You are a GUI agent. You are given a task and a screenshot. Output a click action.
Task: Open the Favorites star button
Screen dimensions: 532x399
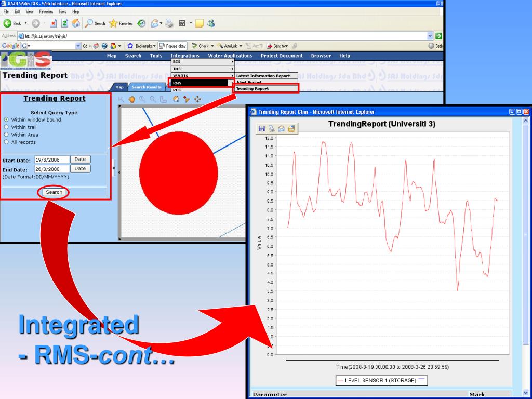121,23
